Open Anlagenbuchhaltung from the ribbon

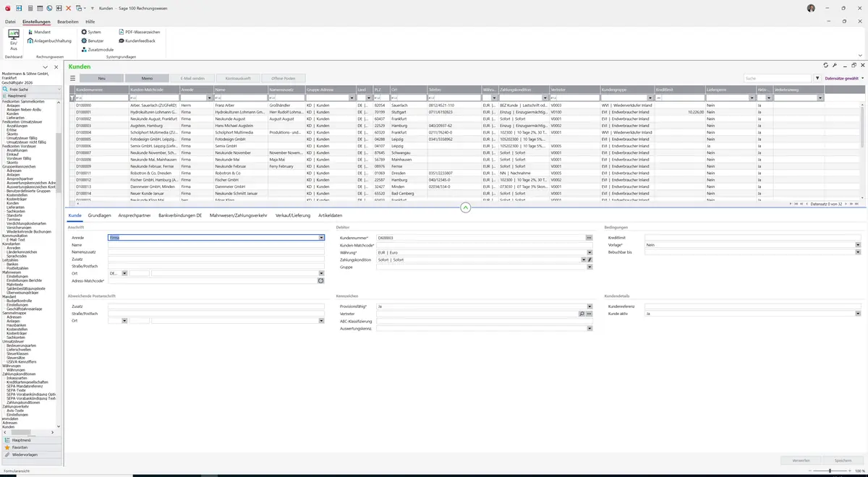pos(49,40)
